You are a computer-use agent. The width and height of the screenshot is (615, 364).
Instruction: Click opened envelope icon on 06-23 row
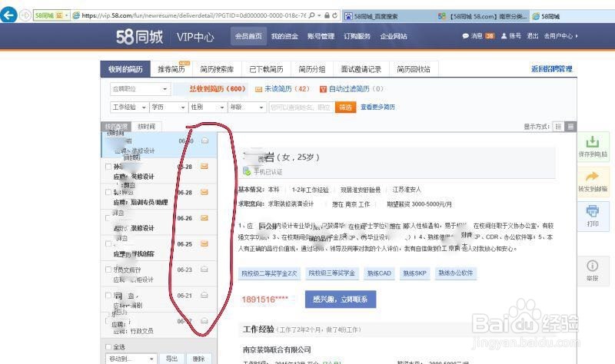[x=204, y=270]
